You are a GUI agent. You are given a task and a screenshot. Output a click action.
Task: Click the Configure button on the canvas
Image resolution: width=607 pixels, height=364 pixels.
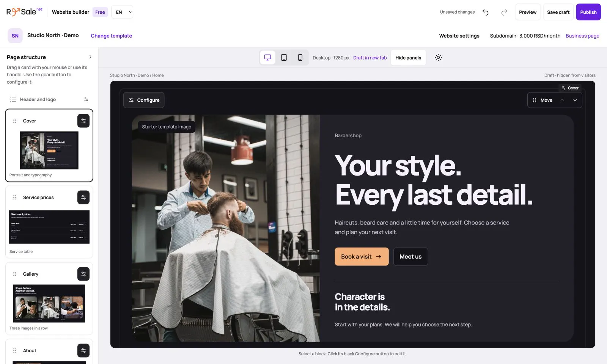[144, 100]
